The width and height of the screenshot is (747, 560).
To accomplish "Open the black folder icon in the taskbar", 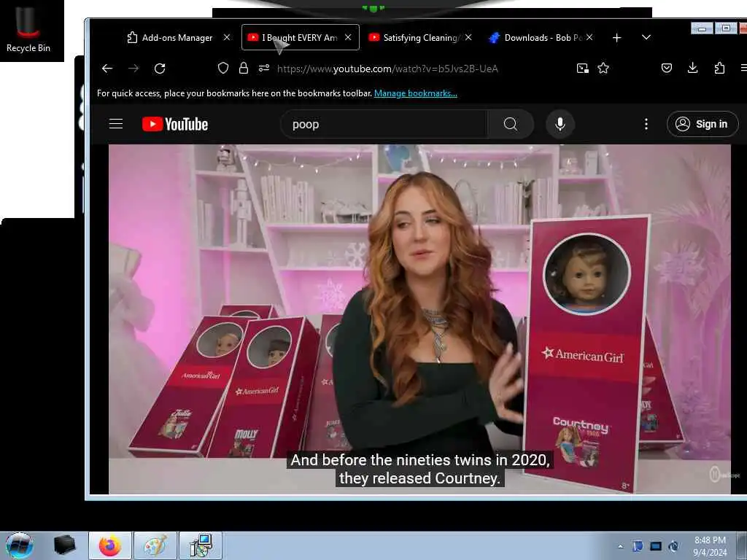I will pyautogui.click(x=64, y=545).
